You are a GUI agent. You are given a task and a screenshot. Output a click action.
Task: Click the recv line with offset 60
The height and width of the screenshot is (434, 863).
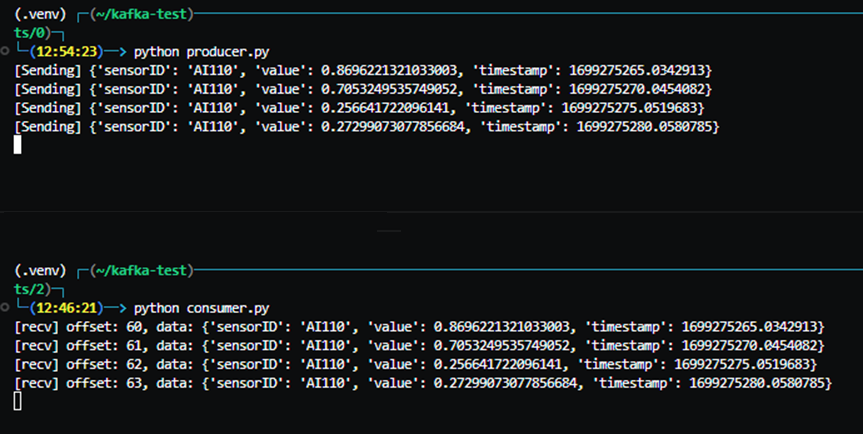click(x=419, y=327)
